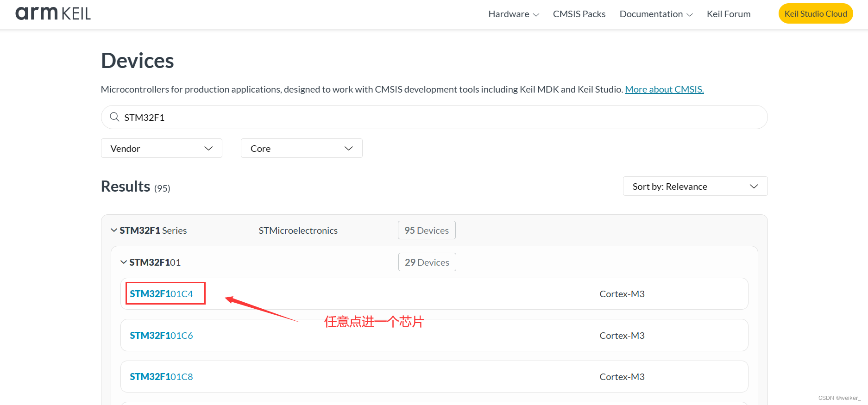Click STMicroelectronics vendor text

(298, 230)
